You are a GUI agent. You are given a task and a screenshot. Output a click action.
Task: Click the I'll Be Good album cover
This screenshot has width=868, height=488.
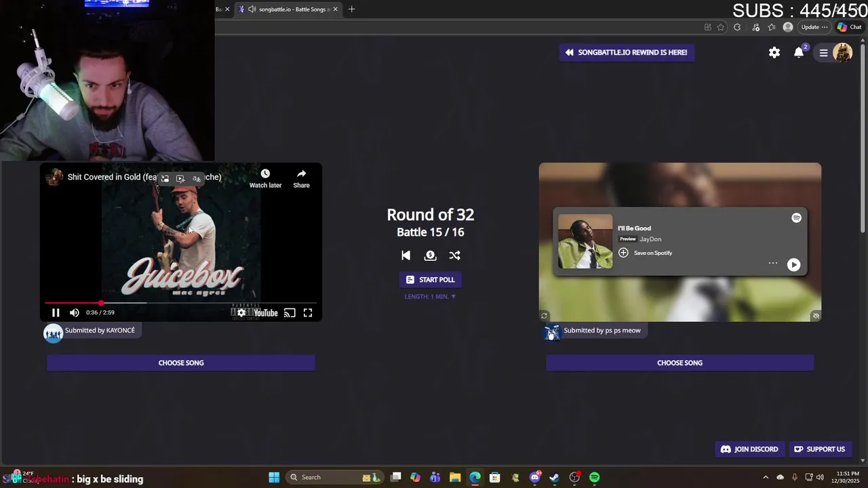(585, 241)
